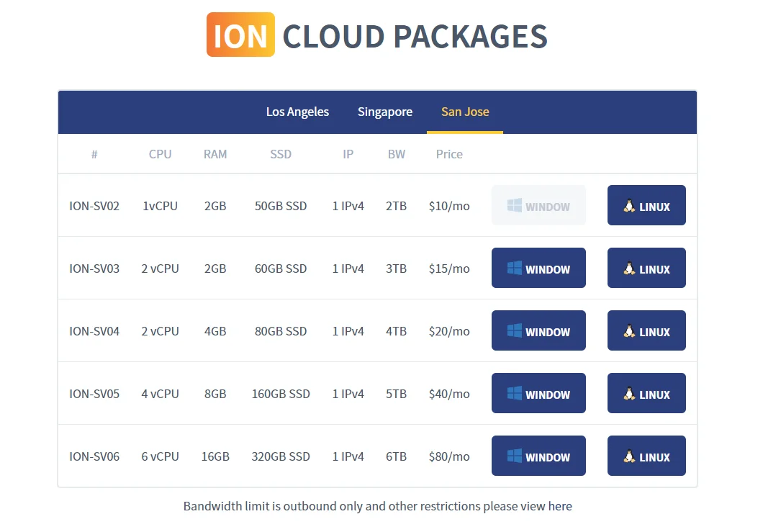Click the 6TB bandwidth cell
763x532 pixels.
pyautogui.click(x=396, y=456)
